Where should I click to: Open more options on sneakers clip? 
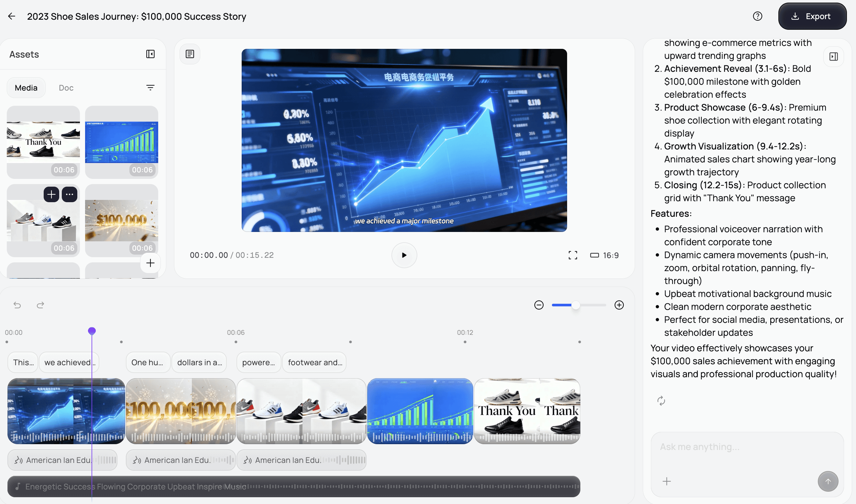pyautogui.click(x=70, y=194)
